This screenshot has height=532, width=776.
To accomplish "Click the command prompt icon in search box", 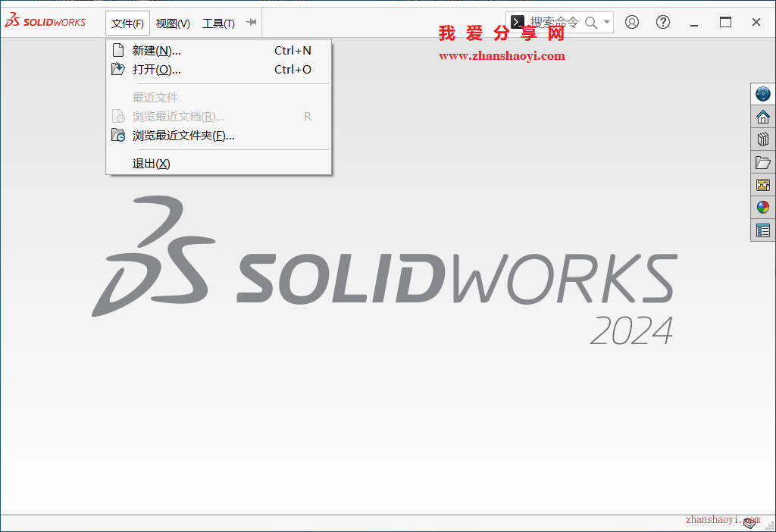I will point(517,22).
